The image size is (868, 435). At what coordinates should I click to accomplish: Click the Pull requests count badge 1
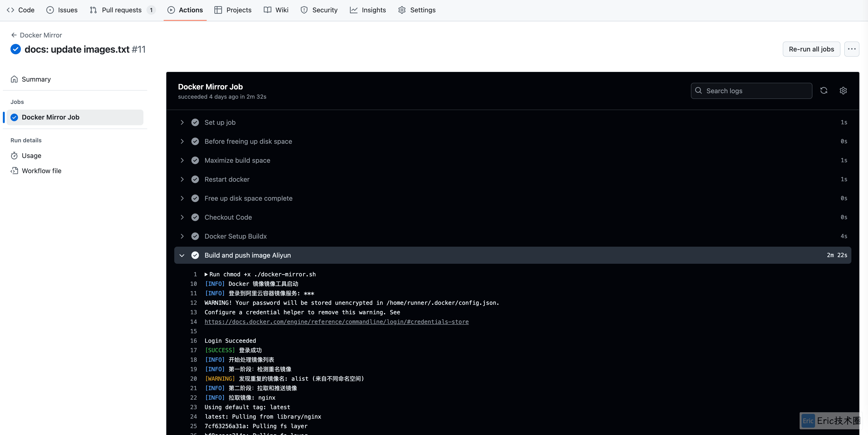[x=151, y=10]
